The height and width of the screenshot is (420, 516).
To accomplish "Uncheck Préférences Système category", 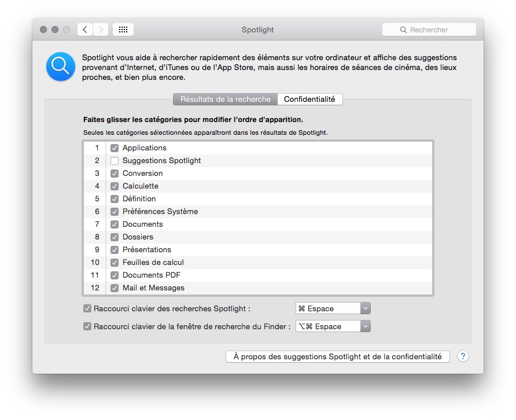I will coord(115,212).
